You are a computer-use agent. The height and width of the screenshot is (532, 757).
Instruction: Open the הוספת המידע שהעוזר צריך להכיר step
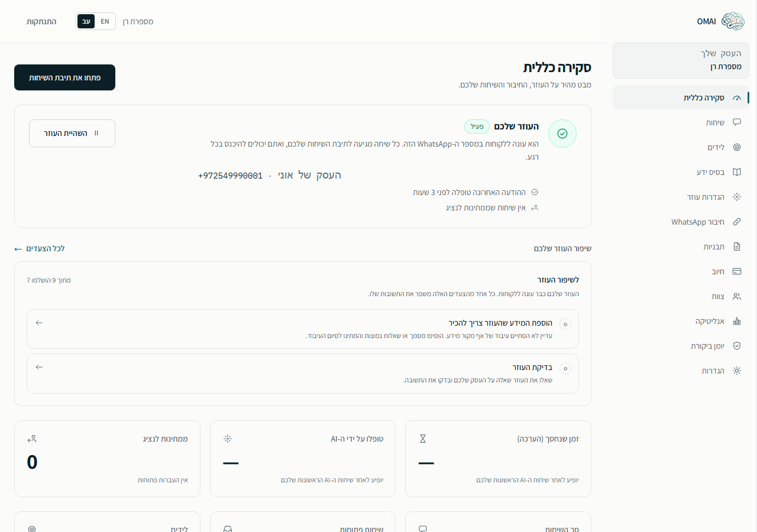(303, 329)
